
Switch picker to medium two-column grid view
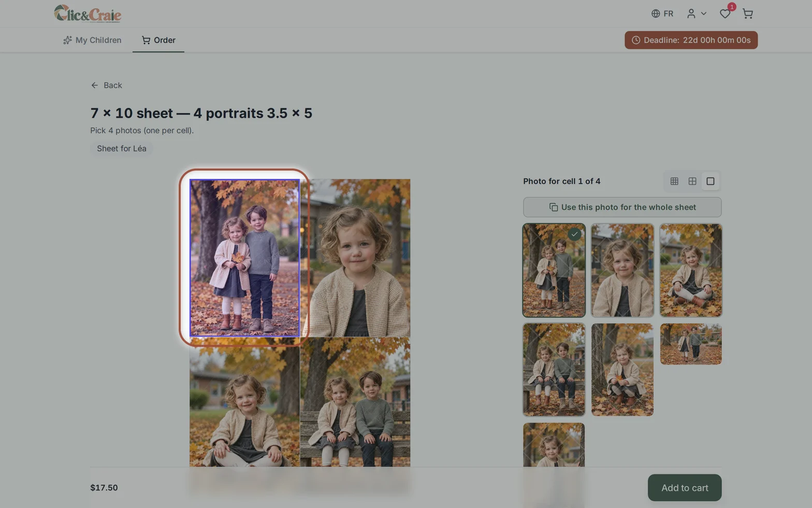coord(692,181)
